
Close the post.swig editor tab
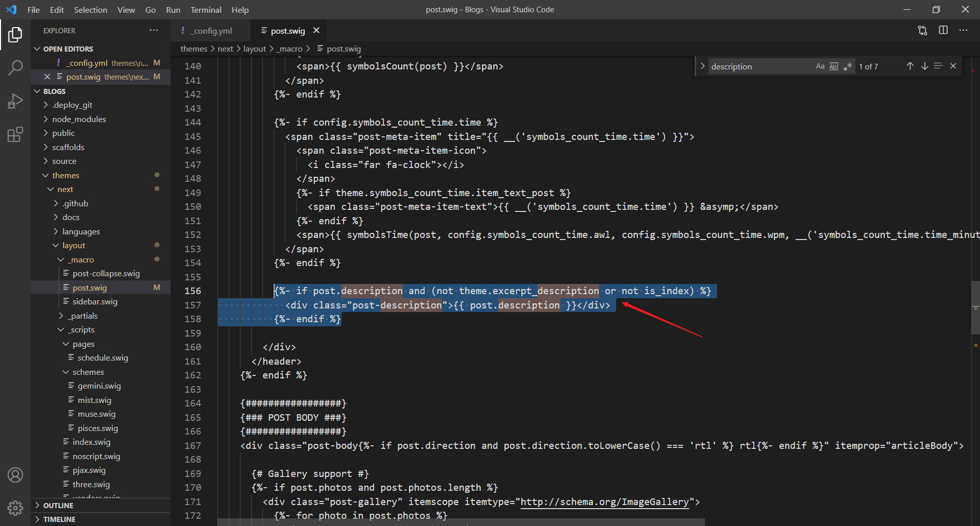pos(316,31)
